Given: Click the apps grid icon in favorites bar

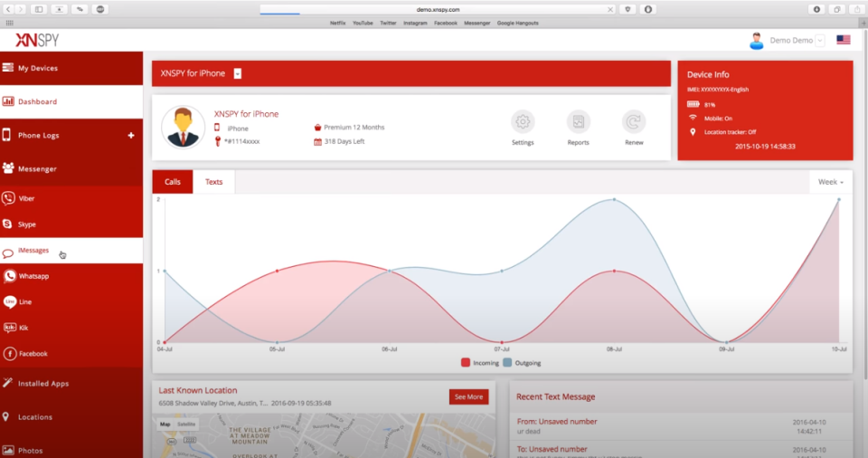Looking at the screenshot, I should 9,24.
